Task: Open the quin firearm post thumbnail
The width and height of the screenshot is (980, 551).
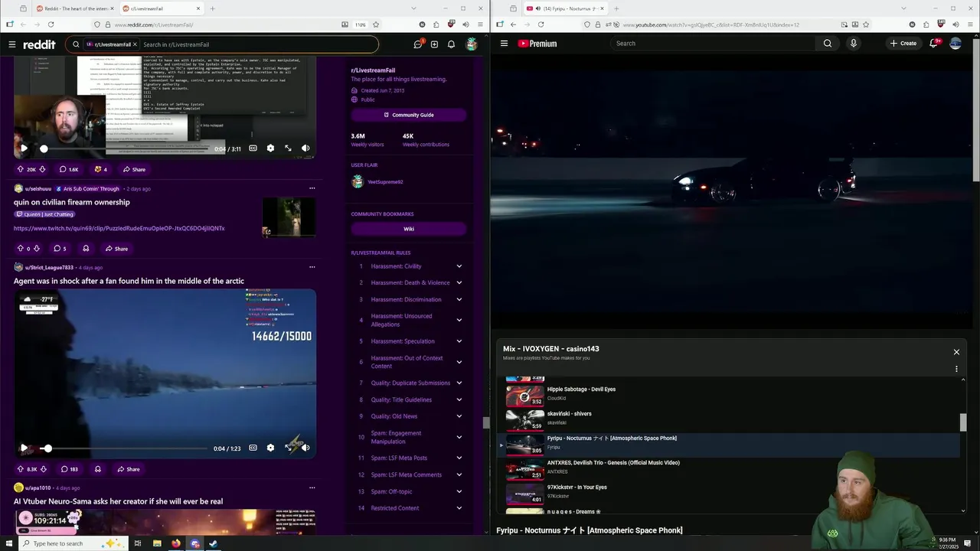Action: coord(289,217)
